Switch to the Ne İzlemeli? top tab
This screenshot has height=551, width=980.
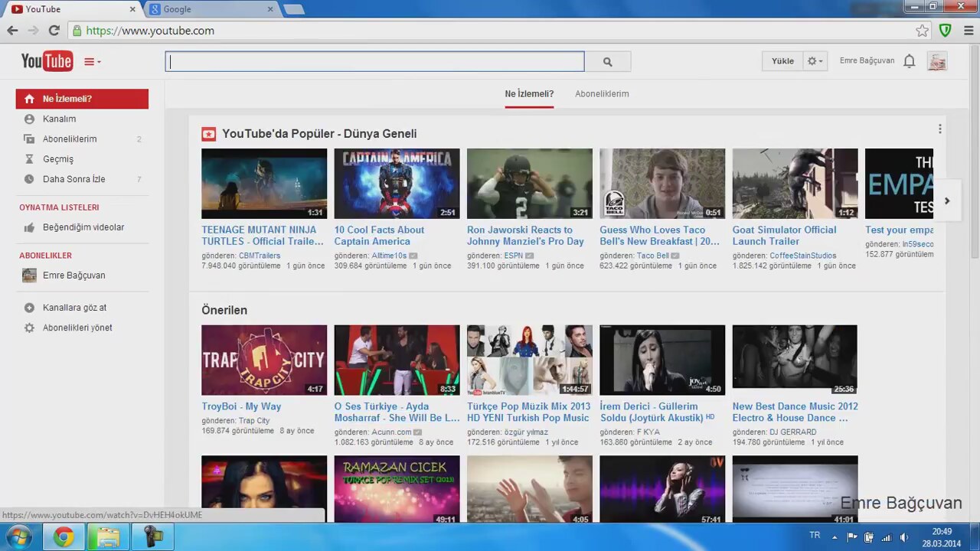529,94
